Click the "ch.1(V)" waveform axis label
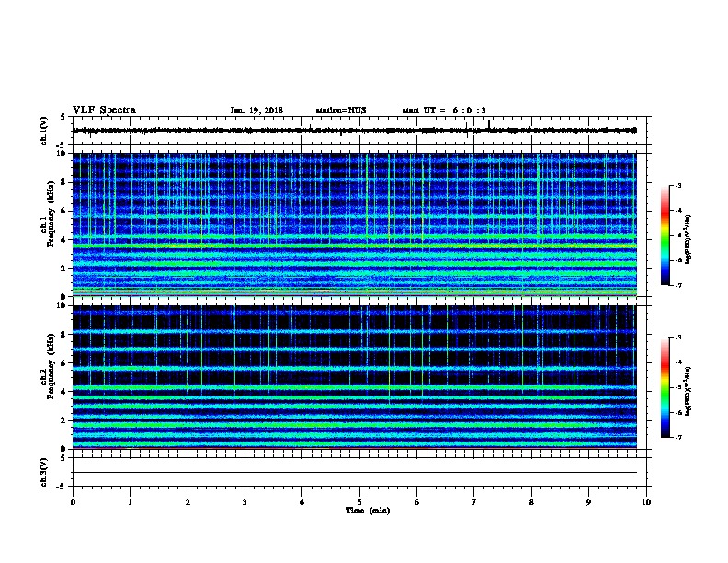Screen dimensions: 728x563 (44, 131)
